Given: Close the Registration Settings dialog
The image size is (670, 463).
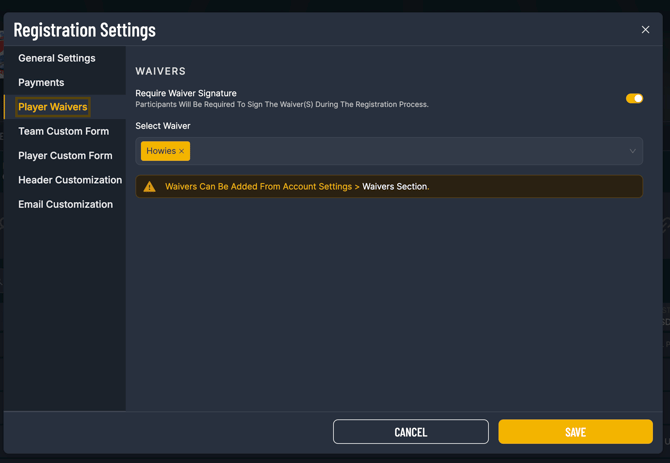Looking at the screenshot, I should (645, 30).
